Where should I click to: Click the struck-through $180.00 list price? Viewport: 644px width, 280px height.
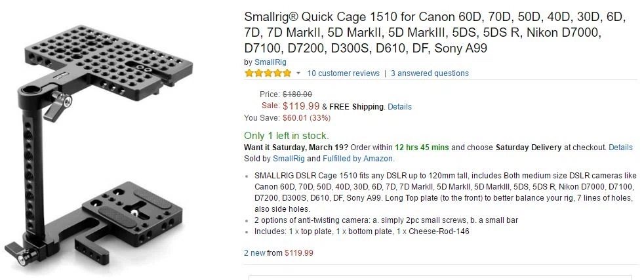[297, 94]
